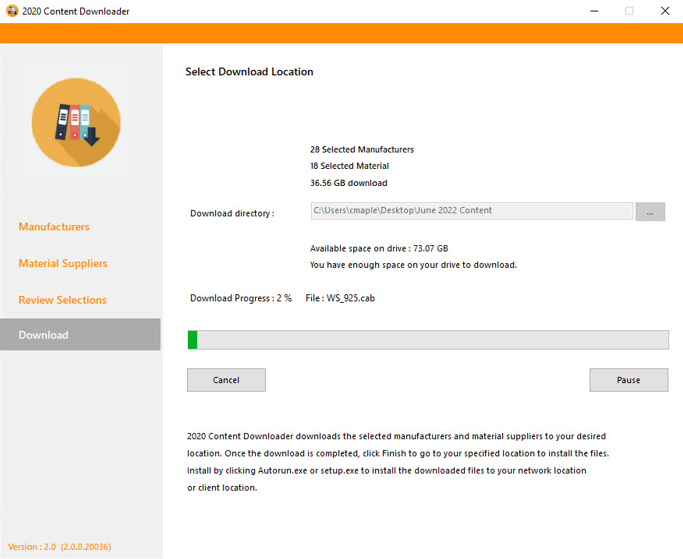Click the version 2.0 label

pos(60,547)
